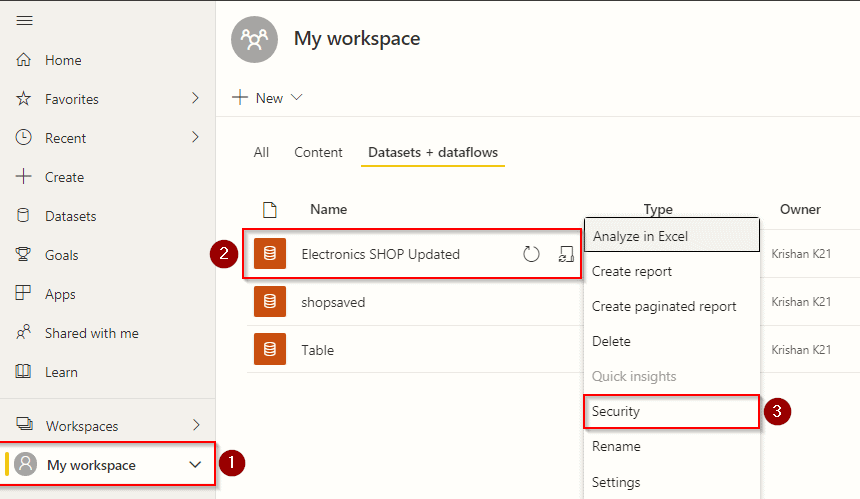Click the Apps grid icon
Image resolution: width=860 pixels, height=499 pixels.
(x=24, y=293)
